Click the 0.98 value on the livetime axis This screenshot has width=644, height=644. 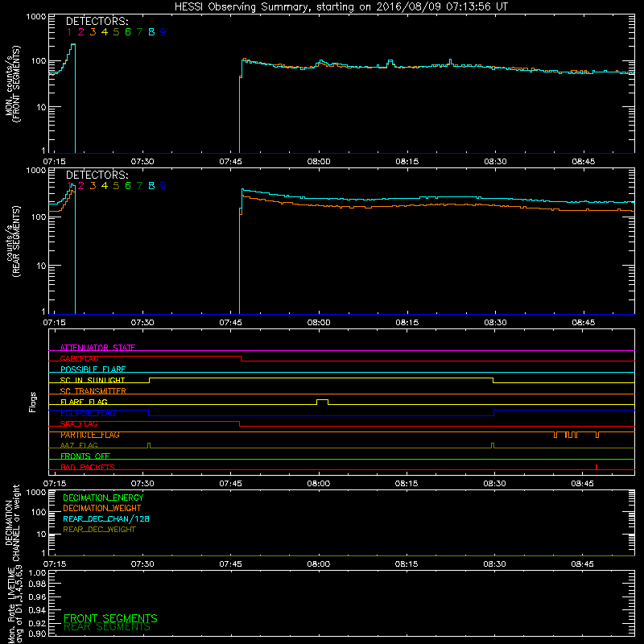tap(37, 584)
